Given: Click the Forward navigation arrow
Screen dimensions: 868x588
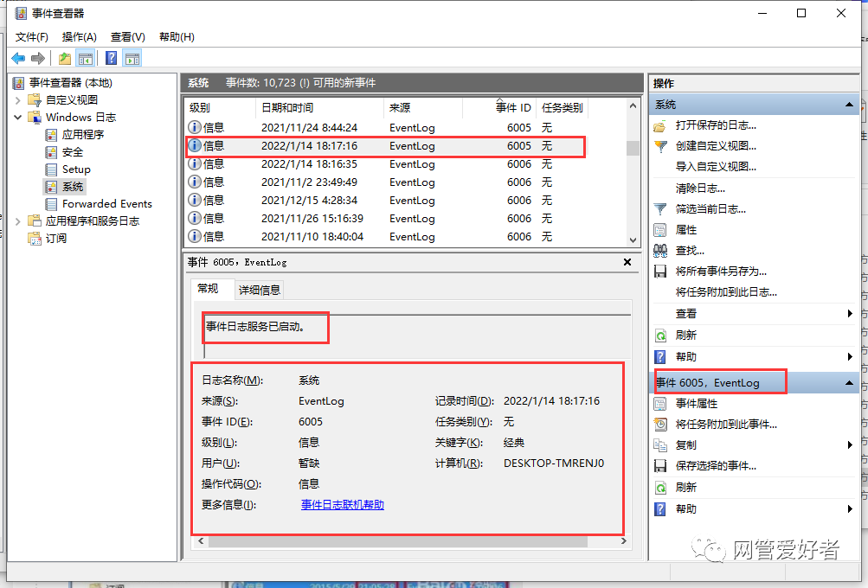Looking at the screenshot, I should [37, 58].
